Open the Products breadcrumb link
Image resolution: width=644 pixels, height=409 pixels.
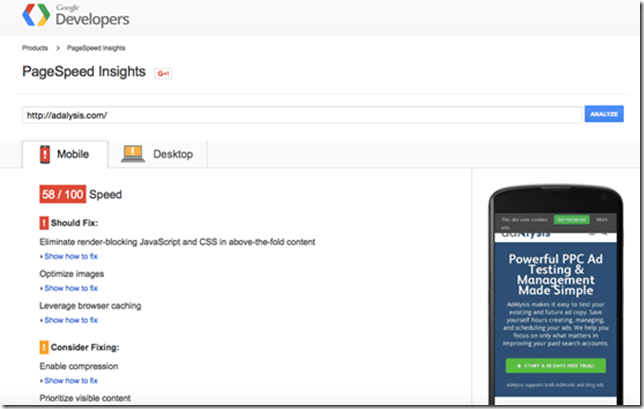click(35, 48)
